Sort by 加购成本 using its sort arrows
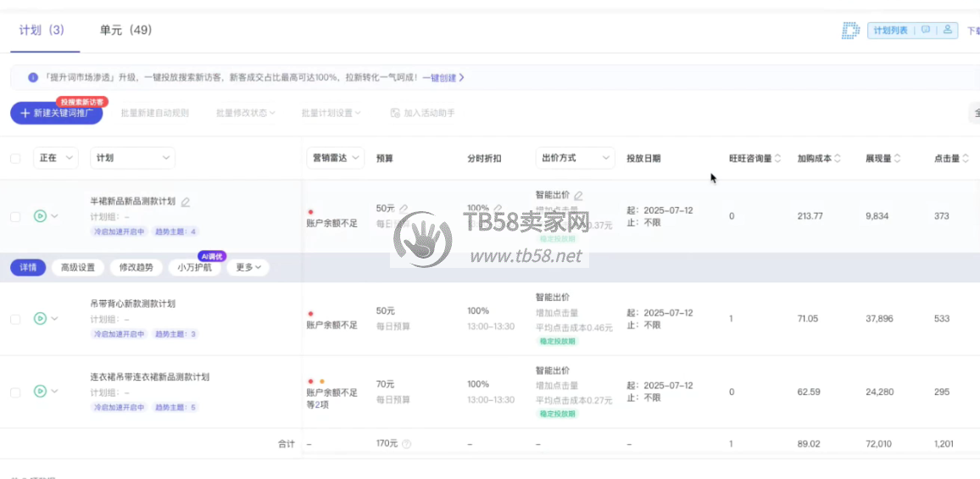The image size is (980, 479). (x=838, y=159)
